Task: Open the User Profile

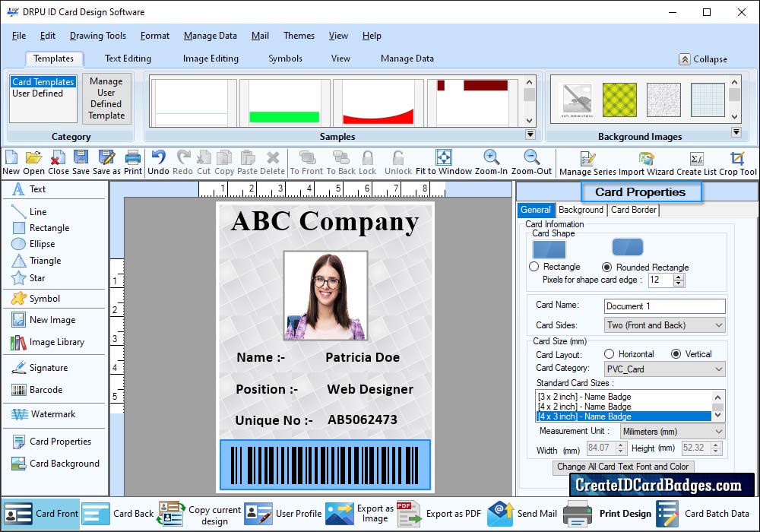Action: click(x=283, y=514)
